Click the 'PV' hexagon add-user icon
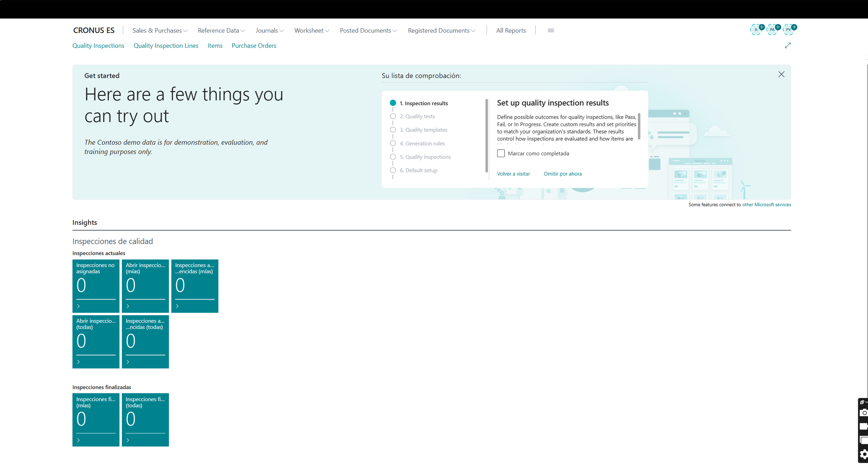The height and width of the screenshot is (464, 868). [789, 30]
